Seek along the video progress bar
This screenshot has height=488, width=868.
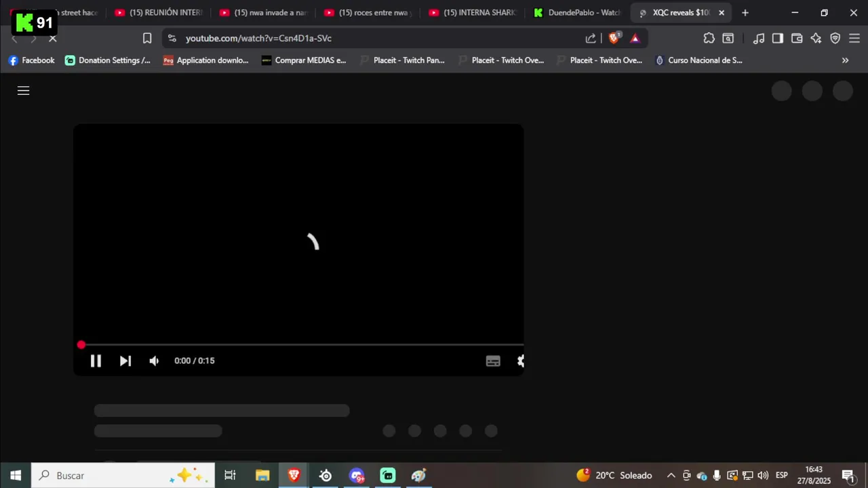tap(302, 345)
